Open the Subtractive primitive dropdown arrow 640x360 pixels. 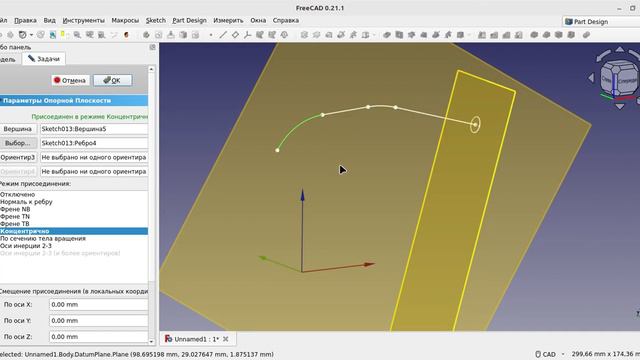(469, 35)
